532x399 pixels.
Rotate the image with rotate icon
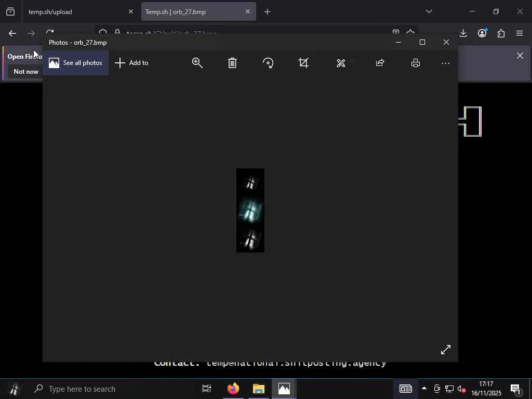[x=268, y=63]
